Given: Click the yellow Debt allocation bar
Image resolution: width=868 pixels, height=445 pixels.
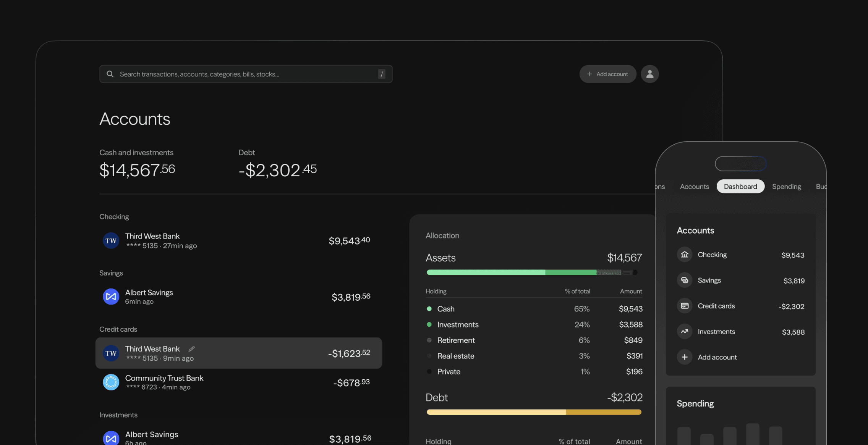Looking at the screenshot, I should (534, 412).
